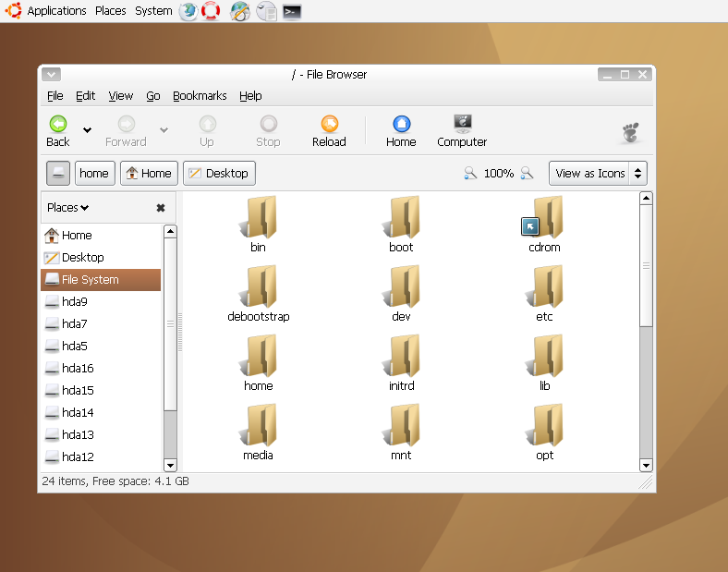728x572 pixels.
Task: Open the 'View as Icons' combo box
Action: coord(598,173)
